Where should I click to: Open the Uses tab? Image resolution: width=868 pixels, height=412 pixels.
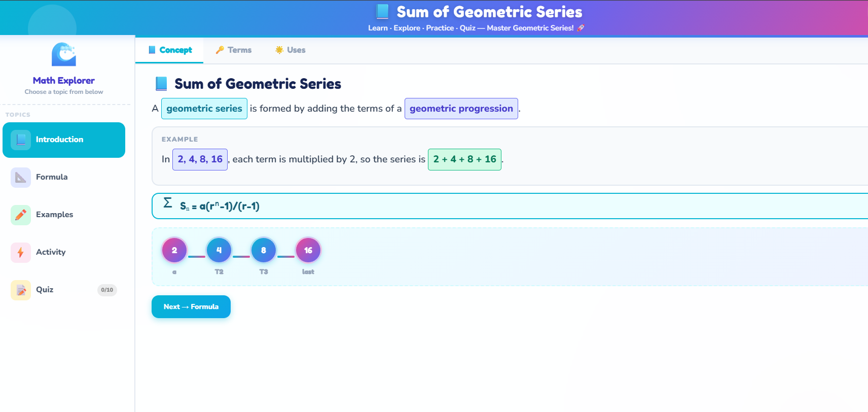pyautogui.click(x=290, y=50)
